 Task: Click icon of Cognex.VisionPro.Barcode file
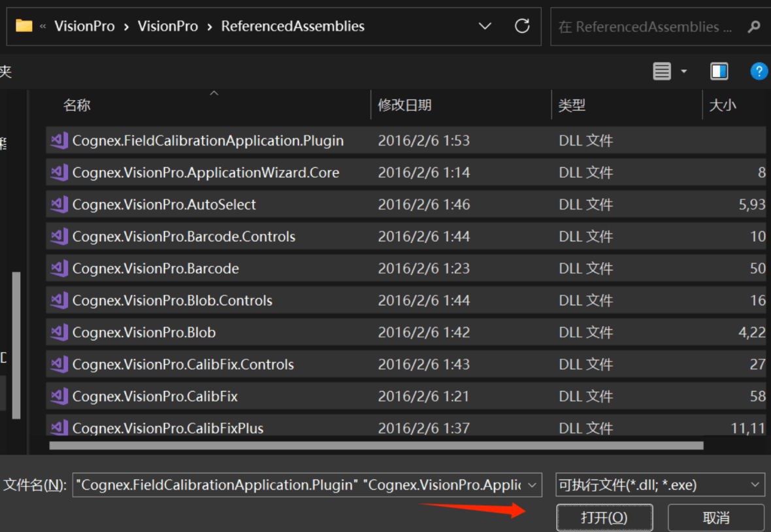tap(59, 269)
